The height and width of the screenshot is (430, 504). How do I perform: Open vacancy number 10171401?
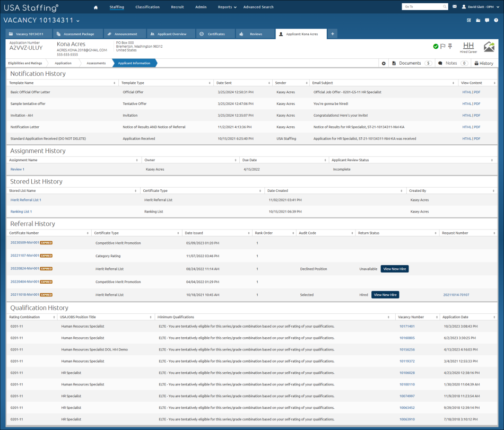(x=407, y=326)
